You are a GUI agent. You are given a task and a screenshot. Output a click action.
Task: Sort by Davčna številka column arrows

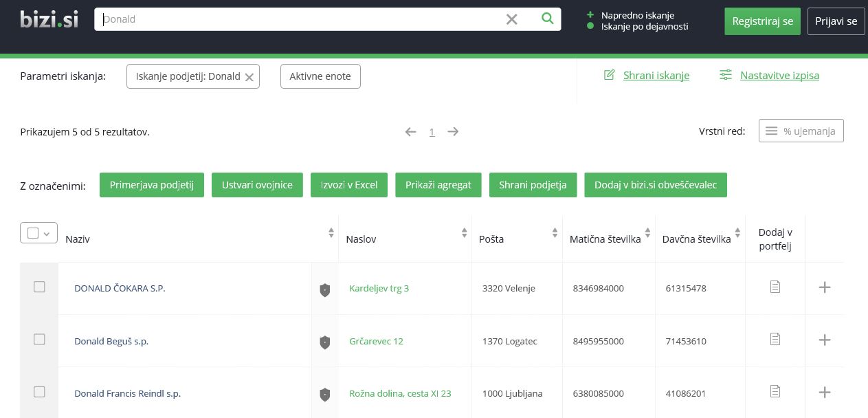pos(738,233)
